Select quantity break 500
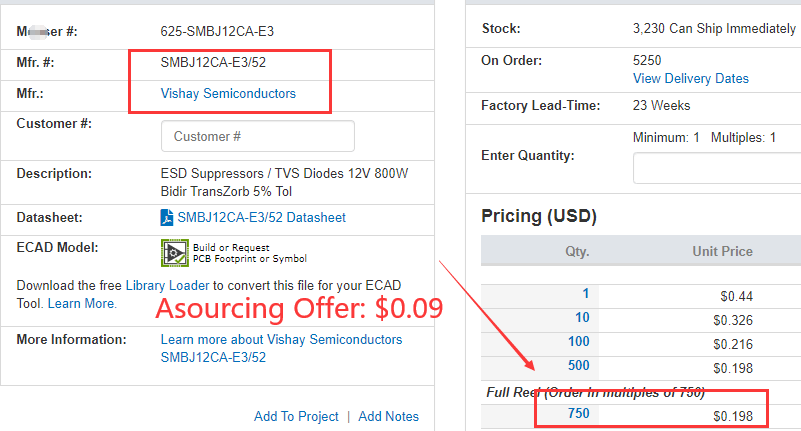The width and height of the screenshot is (801, 431). [579, 366]
